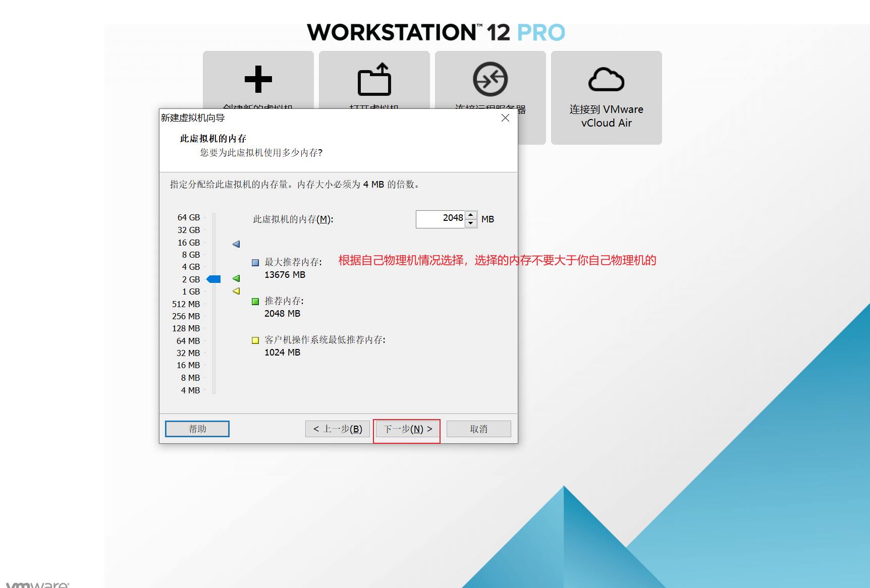
Task: Click the VMware vCloud Air cloud icon
Action: 606,79
